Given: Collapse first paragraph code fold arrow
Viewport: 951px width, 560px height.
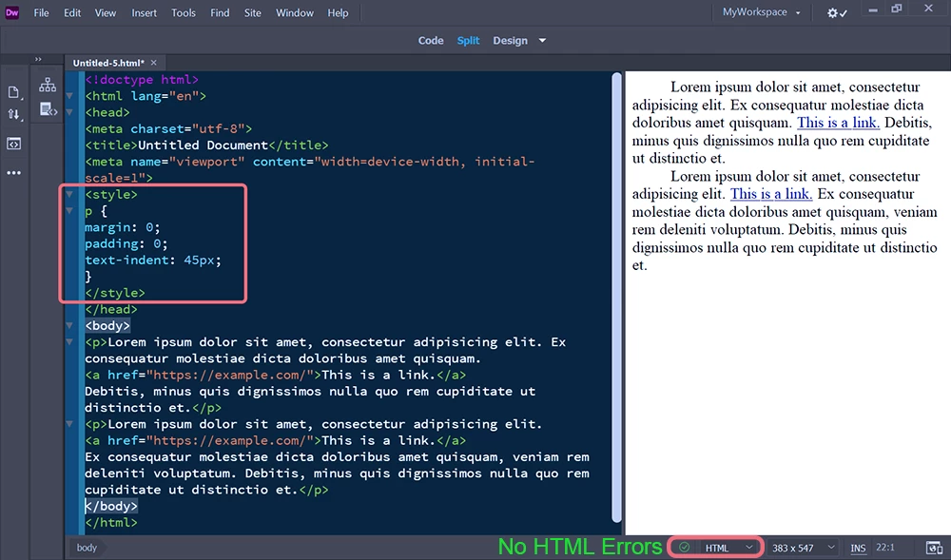Looking at the screenshot, I should click(69, 342).
